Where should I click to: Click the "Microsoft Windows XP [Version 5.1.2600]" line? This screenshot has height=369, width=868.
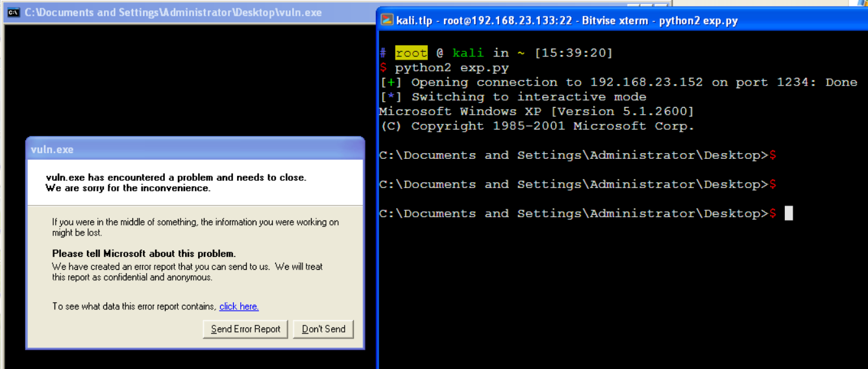click(x=536, y=112)
